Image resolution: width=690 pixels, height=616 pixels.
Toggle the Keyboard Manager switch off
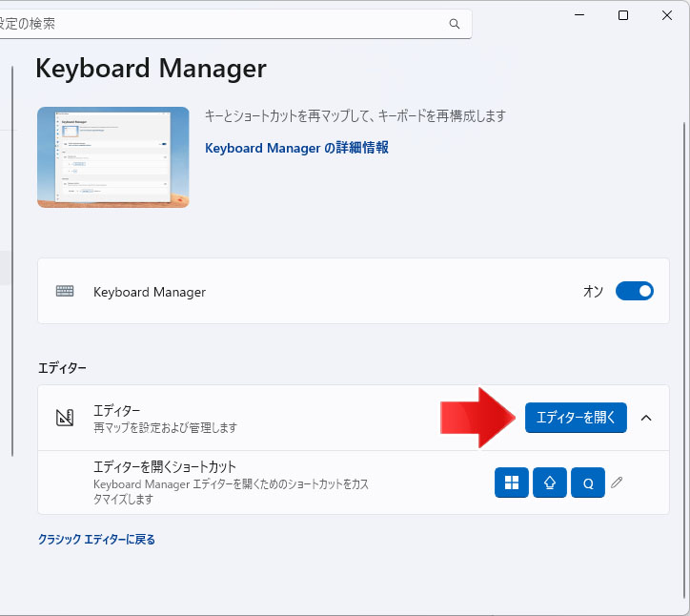click(634, 291)
